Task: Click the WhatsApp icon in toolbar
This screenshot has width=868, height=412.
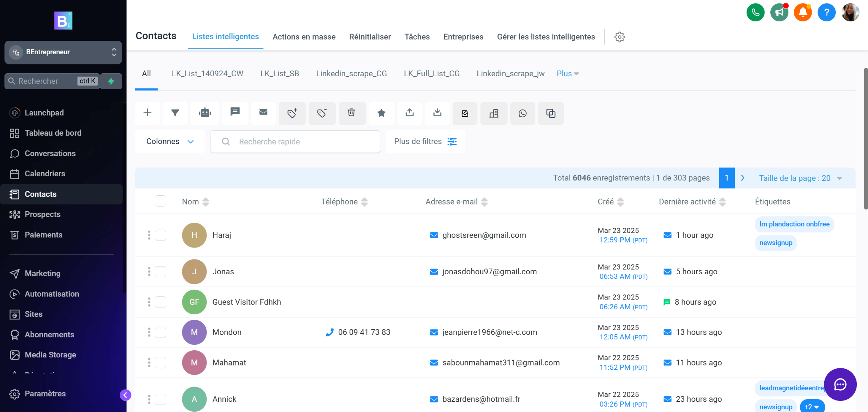Action: click(x=522, y=113)
